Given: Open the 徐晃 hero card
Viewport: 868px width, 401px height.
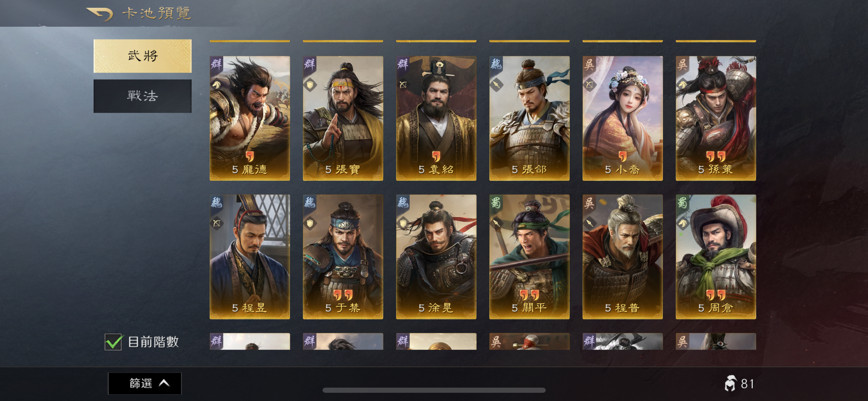Looking at the screenshot, I should click(x=436, y=257).
